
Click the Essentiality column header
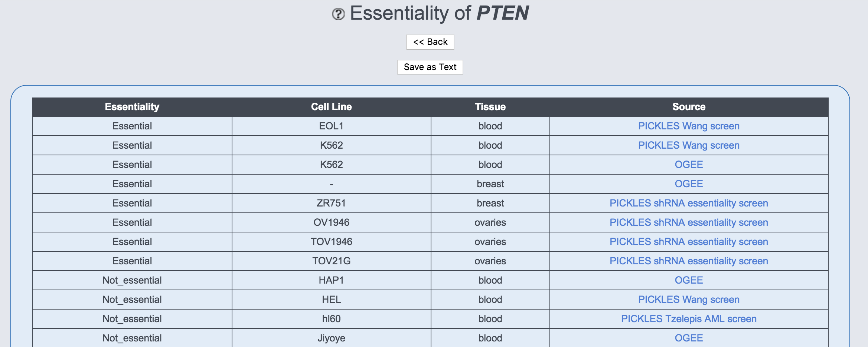pyautogui.click(x=132, y=107)
